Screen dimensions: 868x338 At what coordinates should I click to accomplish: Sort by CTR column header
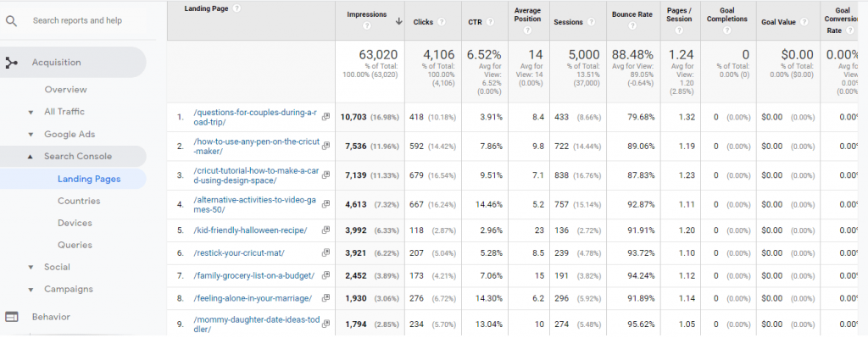475,22
